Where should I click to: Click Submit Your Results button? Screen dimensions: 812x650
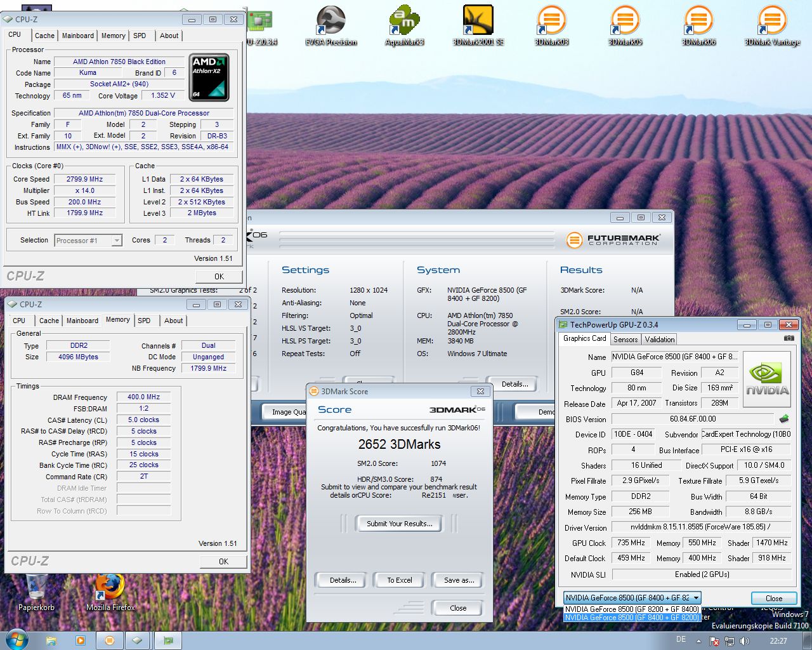point(400,524)
